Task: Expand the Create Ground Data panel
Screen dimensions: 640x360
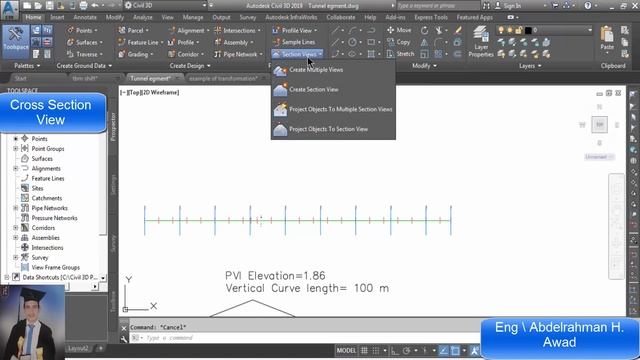Action: (x=84, y=66)
